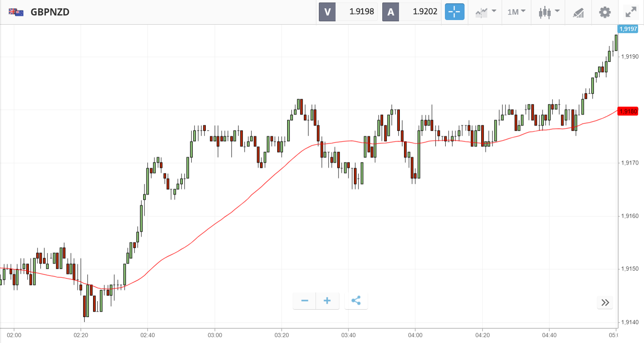Click the A buy button
This screenshot has height=343, width=644.
pyautogui.click(x=391, y=12)
